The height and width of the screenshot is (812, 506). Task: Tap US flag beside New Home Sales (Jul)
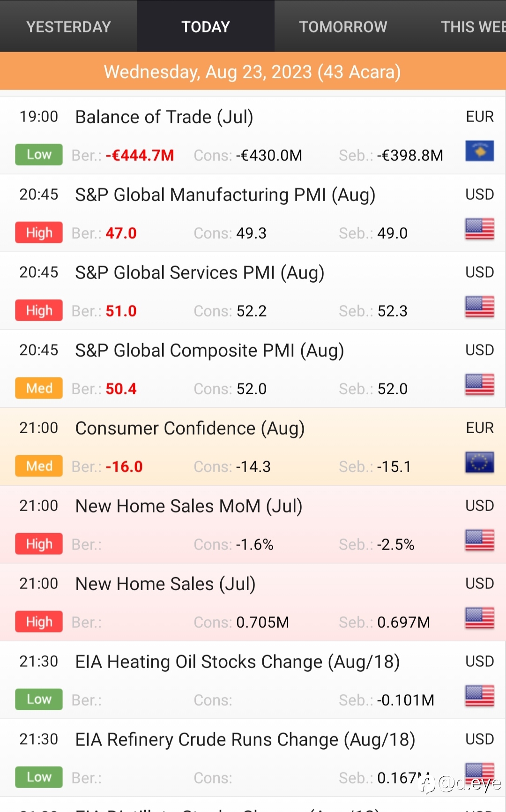pos(479,618)
